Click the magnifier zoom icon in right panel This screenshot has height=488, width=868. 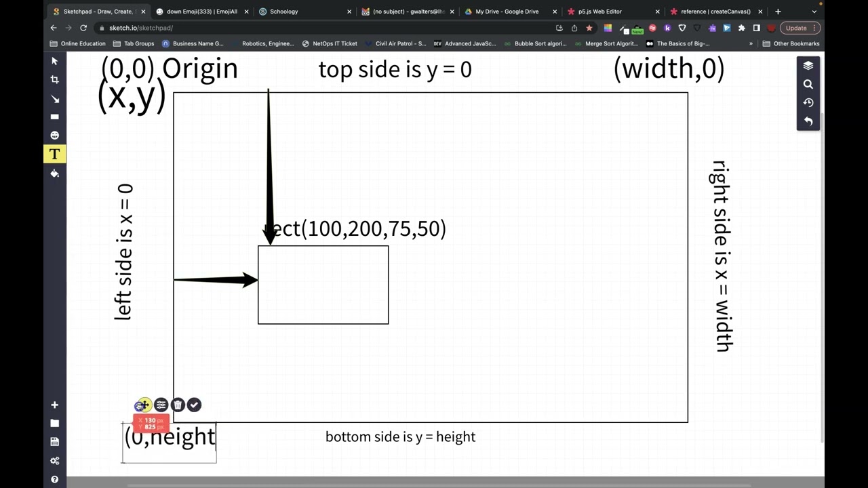[x=808, y=84]
